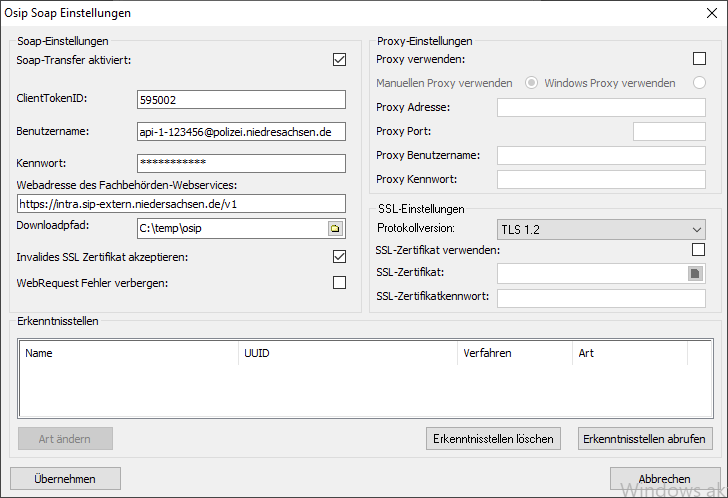
Task: Click the Downloadpfad folder browse icon
Action: point(335,229)
